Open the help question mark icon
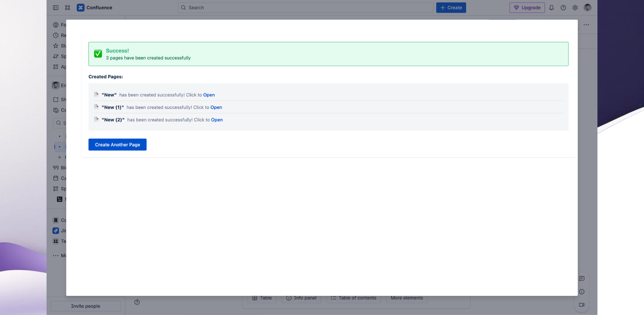644x315 pixels. click(563, 7)
